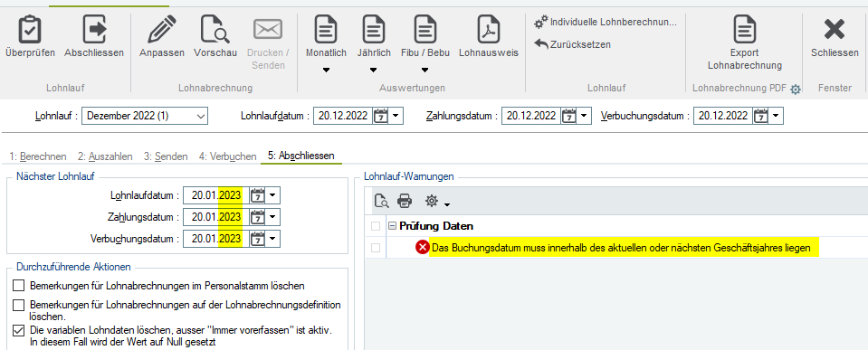Click the Überprüfen clipboard icon

tap(30, 30)
